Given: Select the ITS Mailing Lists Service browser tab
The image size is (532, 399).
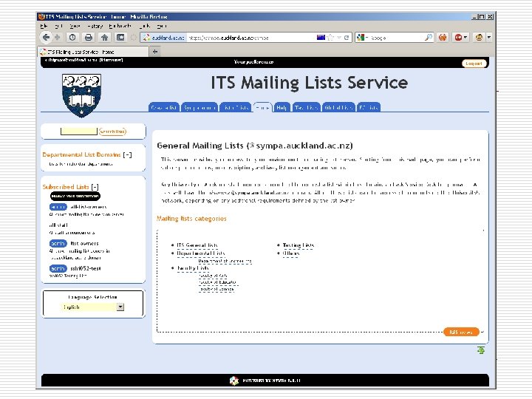Looking at the screenshot, I should (92, 52).
